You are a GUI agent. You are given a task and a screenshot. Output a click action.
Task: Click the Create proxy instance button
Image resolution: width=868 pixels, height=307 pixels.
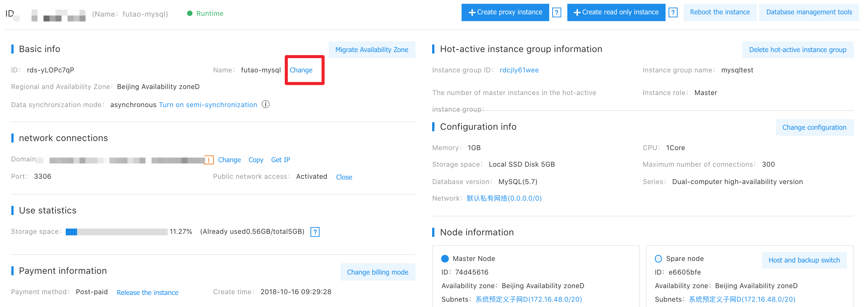(x=505, y=12)
